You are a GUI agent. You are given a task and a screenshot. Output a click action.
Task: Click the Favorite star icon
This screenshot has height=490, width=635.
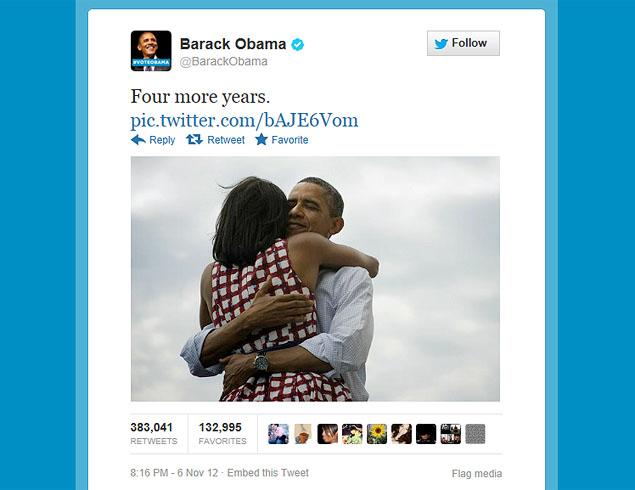261,139
